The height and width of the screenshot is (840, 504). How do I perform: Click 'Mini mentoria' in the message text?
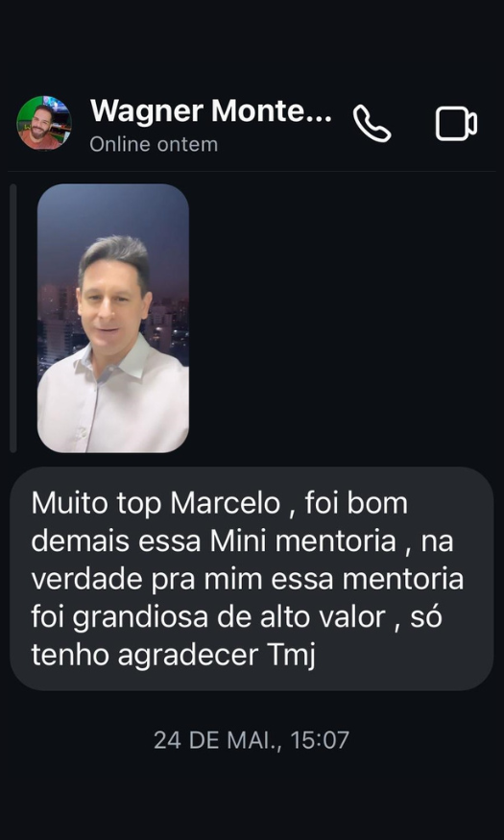pyautogui.click(x=303, y=542)
